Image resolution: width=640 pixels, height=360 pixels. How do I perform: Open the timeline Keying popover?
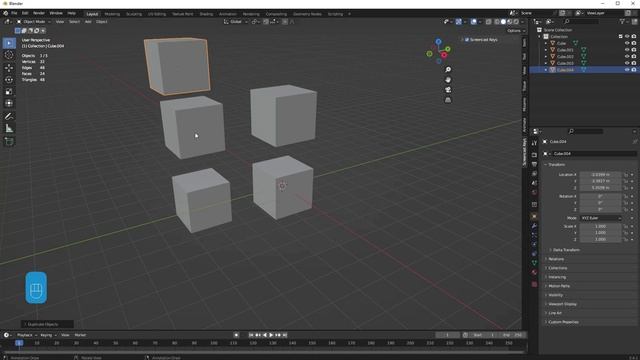coord(48,335)
